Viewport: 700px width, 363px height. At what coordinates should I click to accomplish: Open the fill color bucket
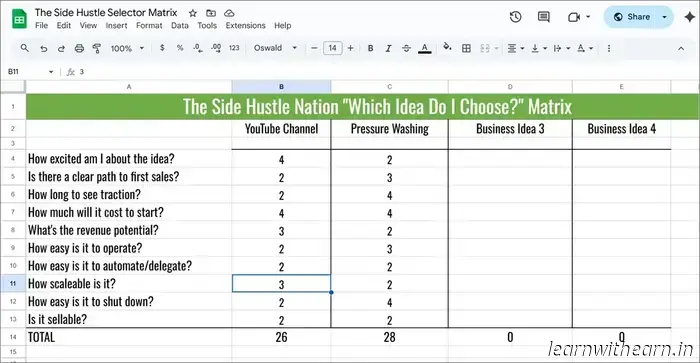point(447,47)
